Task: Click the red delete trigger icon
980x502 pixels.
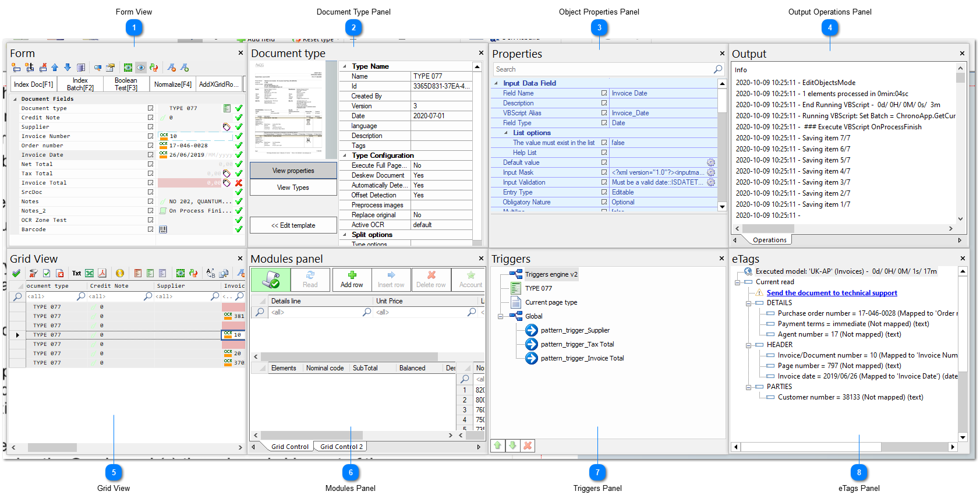Action: (x=528, y=446)
